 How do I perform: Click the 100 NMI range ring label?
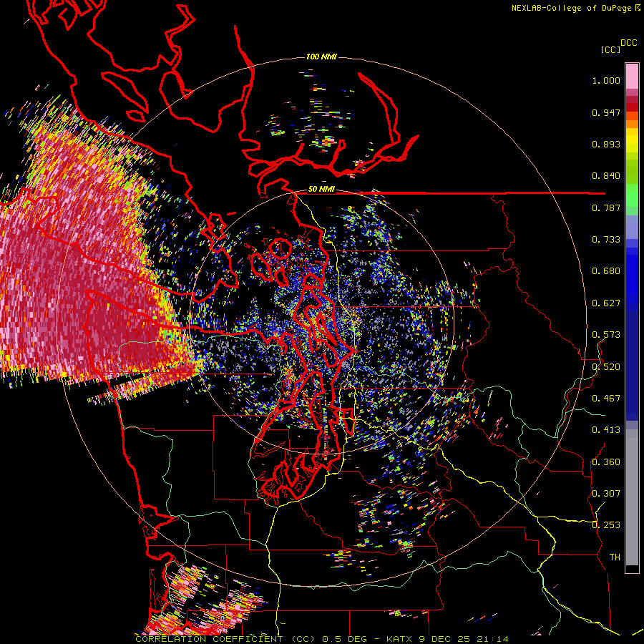321,57
